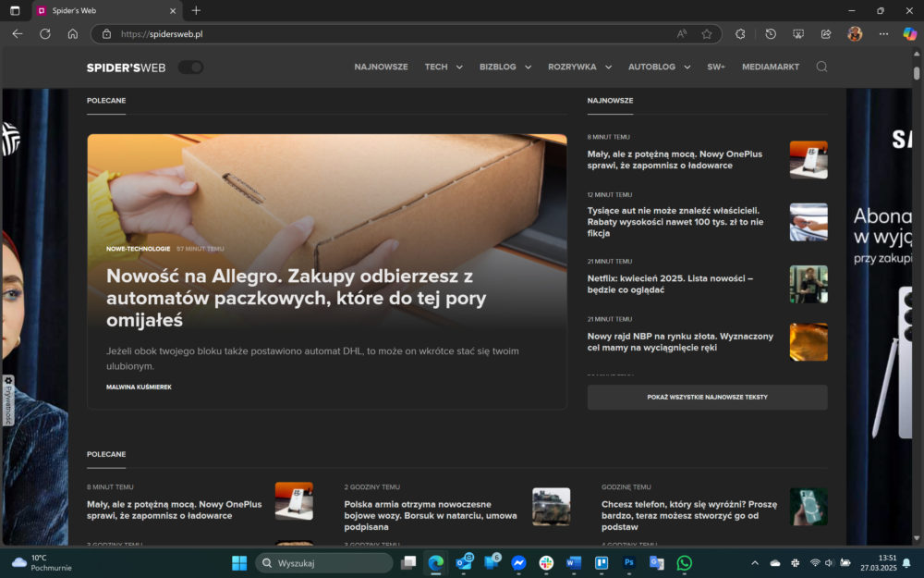Viewport: 924px width, 578px height.
Task: Click the military vehicle Borsuk thumbnail
Action: [551, 506]
